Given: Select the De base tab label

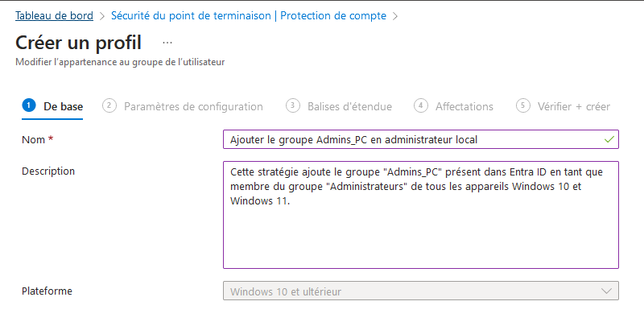Looking at the screenshot, I should [x=63, y=106].
